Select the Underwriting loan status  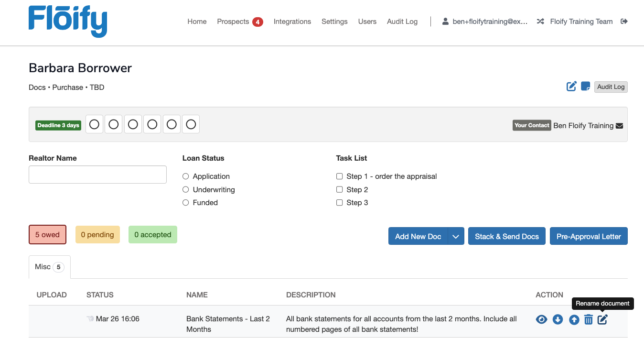click(186, 190)
